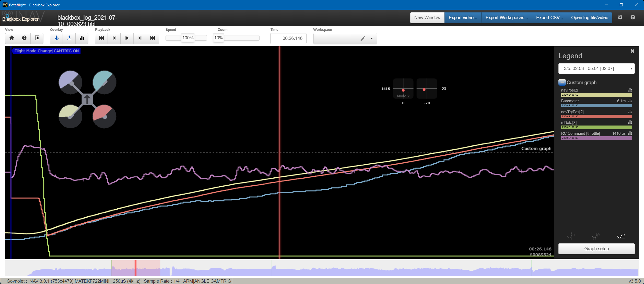Viewport: 644px width, 284px height.
Task: Click the home view icon
Action: pyautogui.click(x=11, y=38)
